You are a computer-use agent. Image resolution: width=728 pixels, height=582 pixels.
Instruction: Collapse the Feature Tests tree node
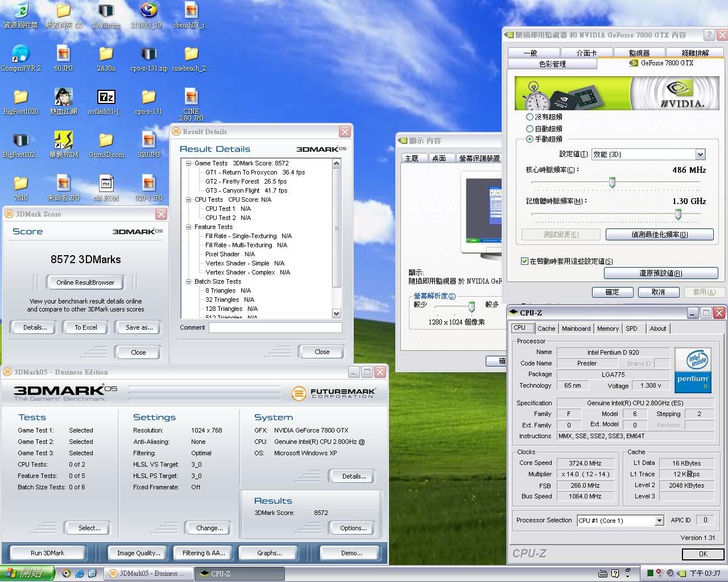(x=189, y=227)
